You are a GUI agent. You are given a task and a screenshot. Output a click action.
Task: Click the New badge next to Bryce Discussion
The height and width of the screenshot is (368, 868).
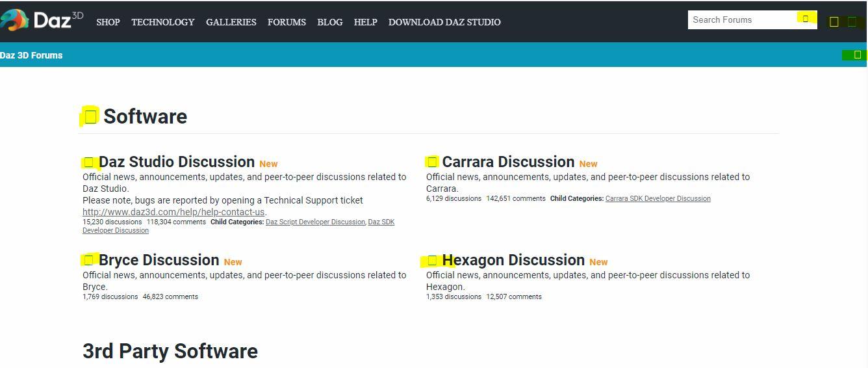(233, 262)
